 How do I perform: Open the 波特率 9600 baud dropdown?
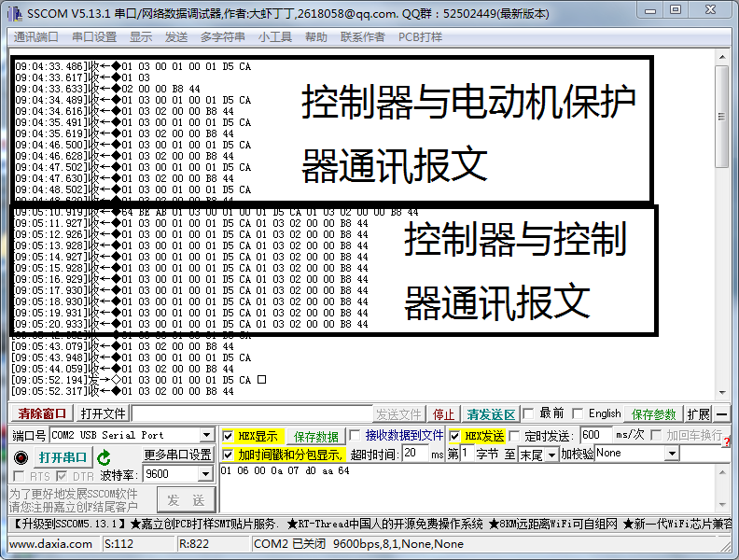coord(205,474)
